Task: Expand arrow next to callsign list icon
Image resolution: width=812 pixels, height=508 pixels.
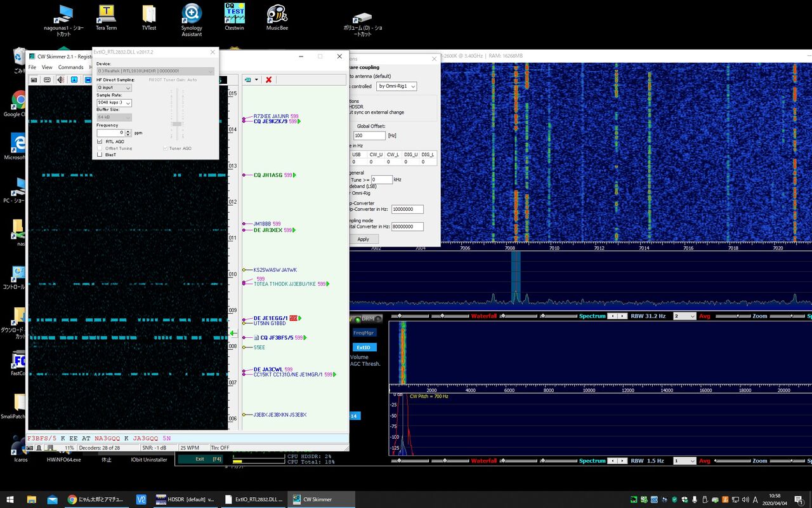Action: click(x=256, y=80)
